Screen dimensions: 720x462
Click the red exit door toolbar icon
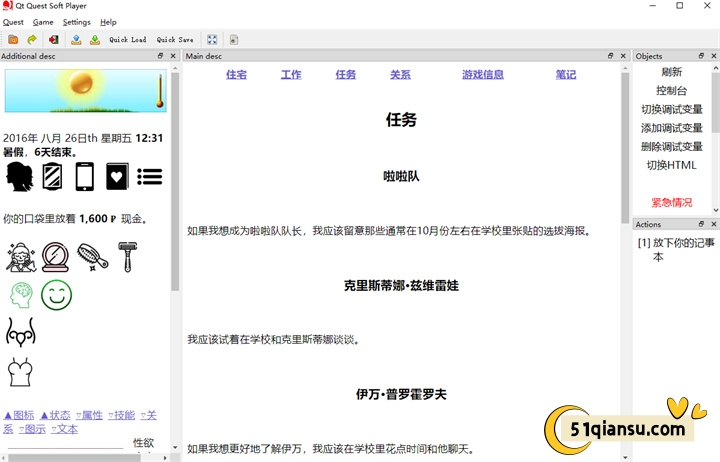53,40
